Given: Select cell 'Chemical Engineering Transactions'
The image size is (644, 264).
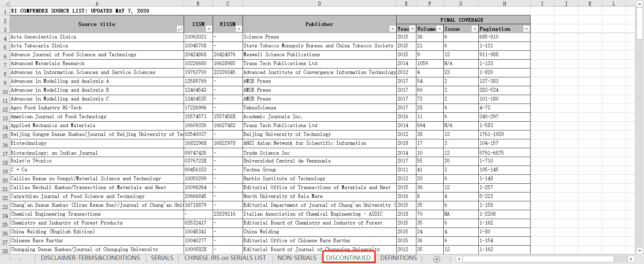Looking at the screenshot, I should pos(97,214).
